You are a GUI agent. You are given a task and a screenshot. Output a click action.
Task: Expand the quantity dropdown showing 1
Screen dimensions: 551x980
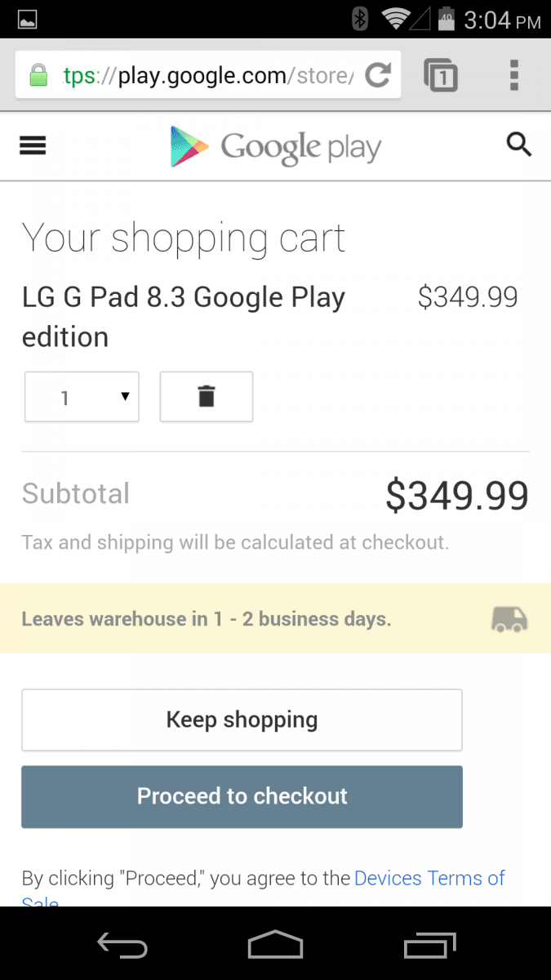[x=82, y=397]
